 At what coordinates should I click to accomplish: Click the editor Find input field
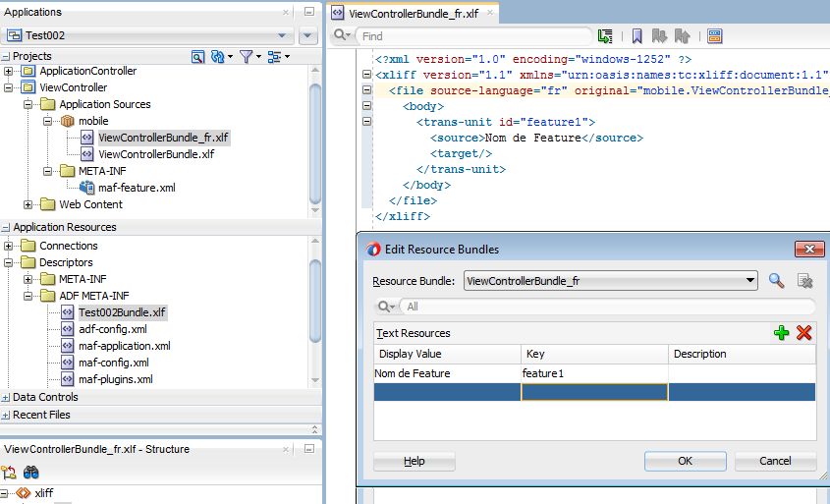click(473, 36)
